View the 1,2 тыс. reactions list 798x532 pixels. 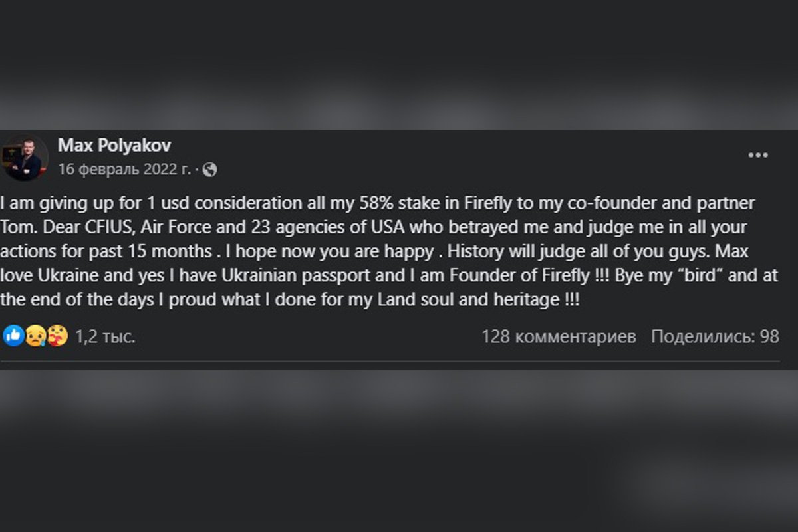click(x=105, y=336)
